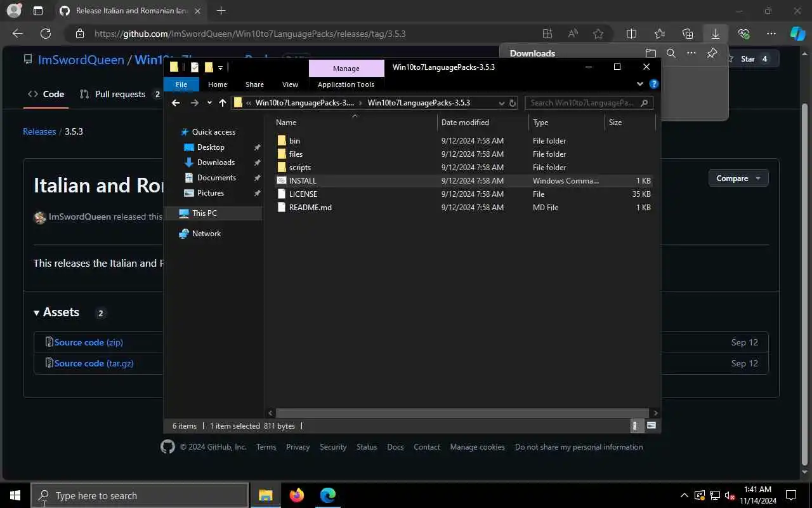Select the bin folder
The height and width of the screenshot is (508, 812).
point(294,141)
